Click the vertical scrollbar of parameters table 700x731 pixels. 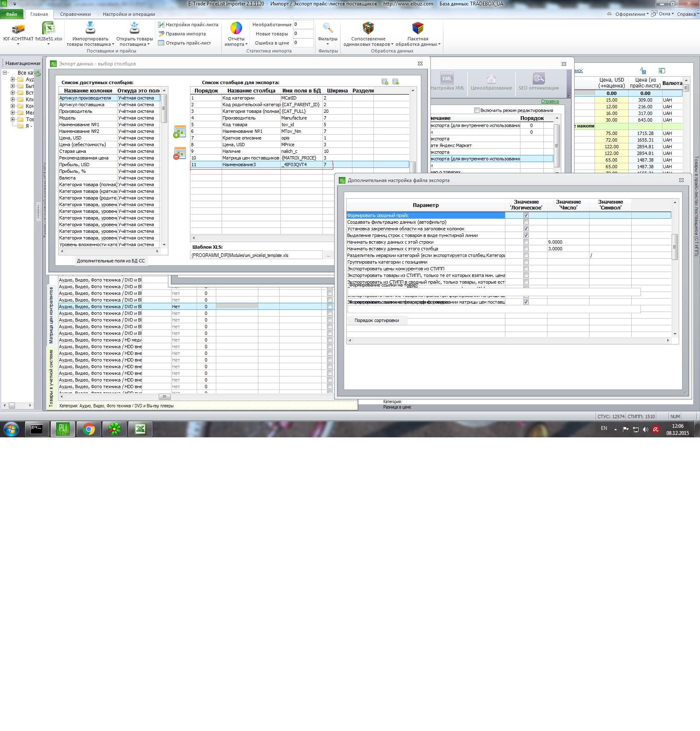point(675,267)
